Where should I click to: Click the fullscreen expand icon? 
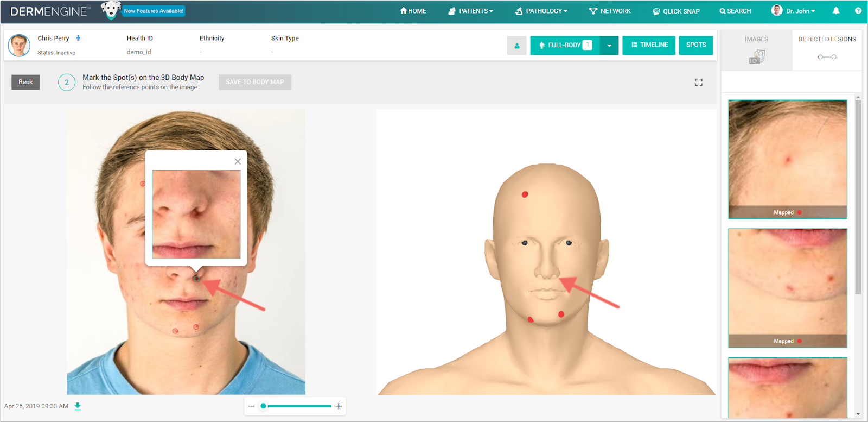(x=698, y=82)
